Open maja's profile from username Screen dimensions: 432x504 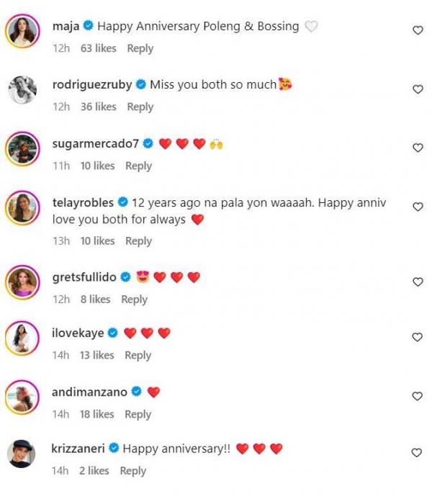[x=66, y=26]
